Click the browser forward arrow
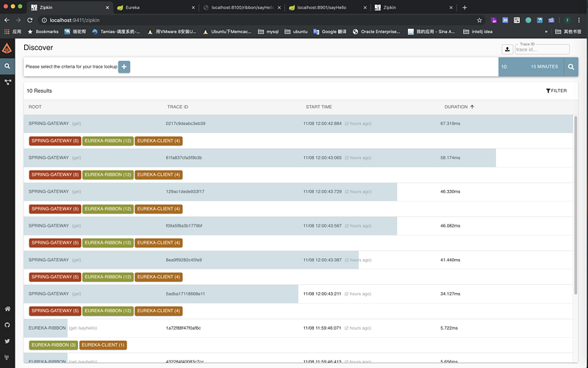This screenshot has width=588, height=368. 18,21
